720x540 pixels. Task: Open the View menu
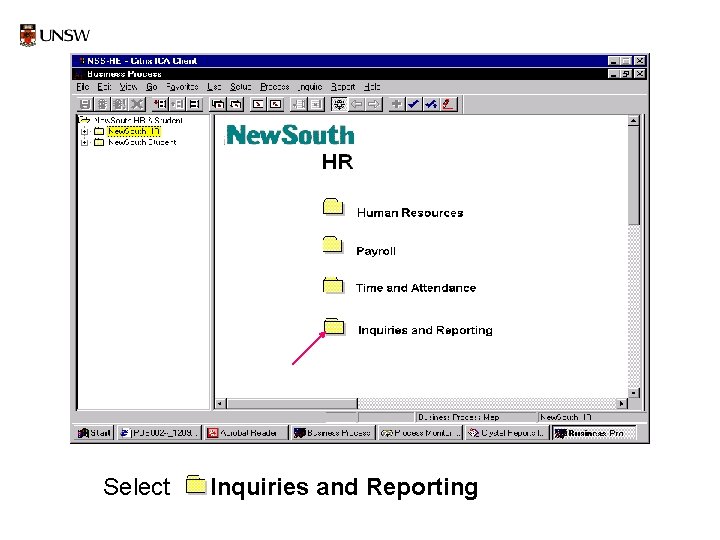point(128,87)
